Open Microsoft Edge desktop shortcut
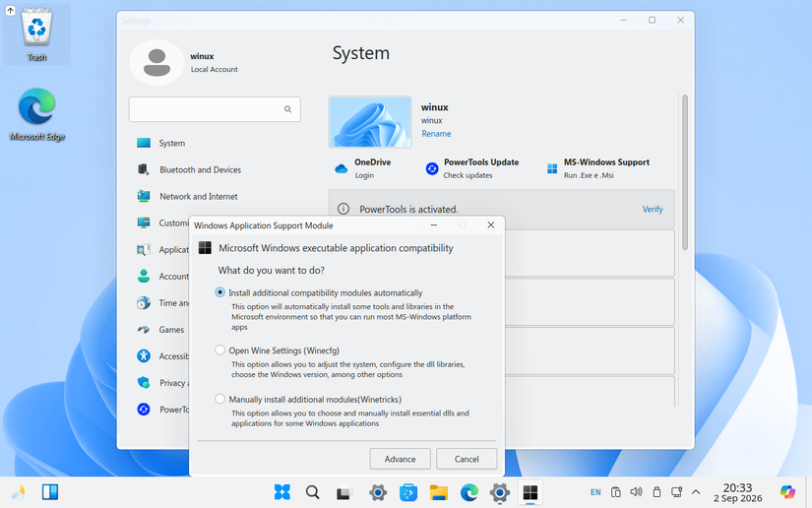Screen dimensions: 812x508 pos(36,114)
